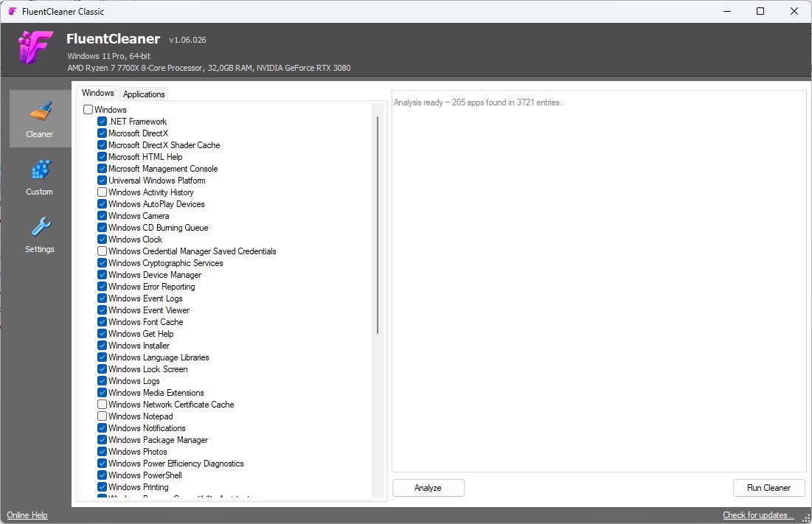Uncheck Windows PowerShell
The height and width of the screenshot is (524, 812).
[x=102, y=475]
